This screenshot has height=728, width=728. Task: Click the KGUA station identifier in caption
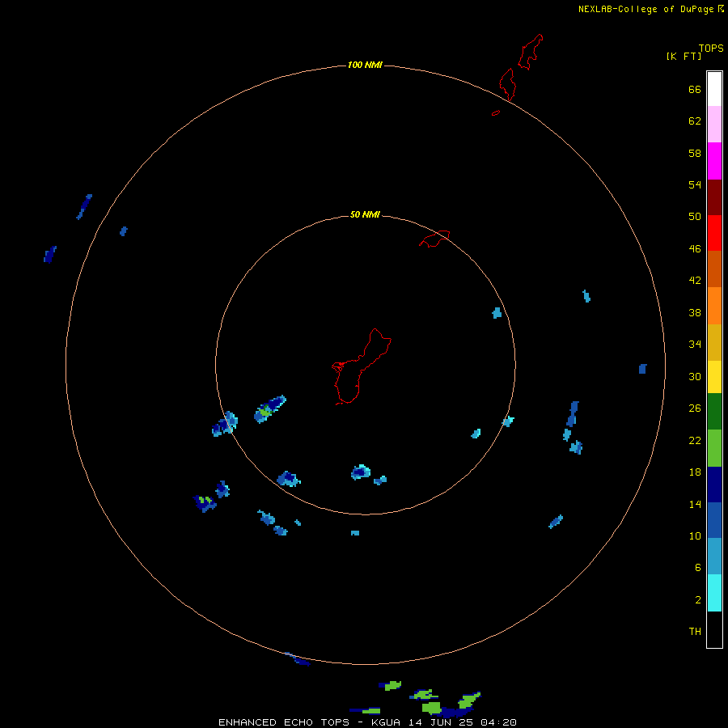pyautogui.click(x=386, y=722)
